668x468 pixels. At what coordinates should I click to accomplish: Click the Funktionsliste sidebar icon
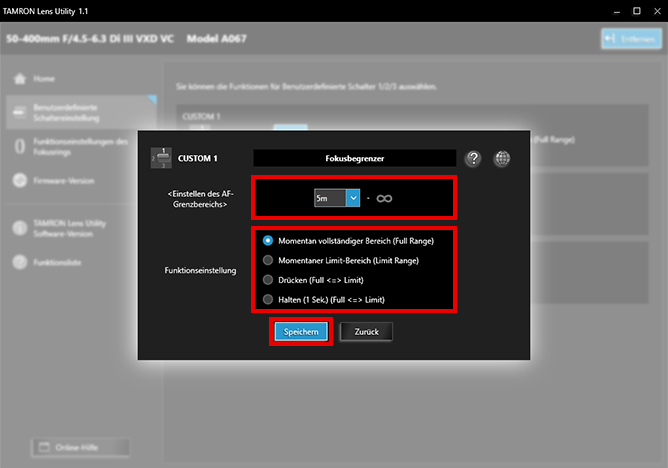pos(20,262)
